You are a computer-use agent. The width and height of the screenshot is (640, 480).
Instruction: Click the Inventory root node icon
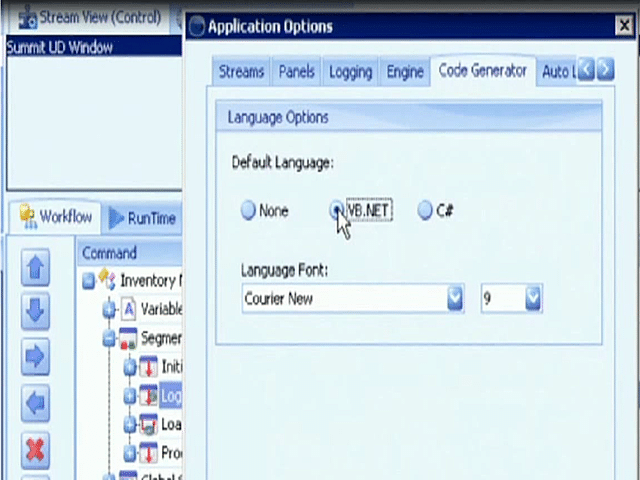tap(107, 280)
